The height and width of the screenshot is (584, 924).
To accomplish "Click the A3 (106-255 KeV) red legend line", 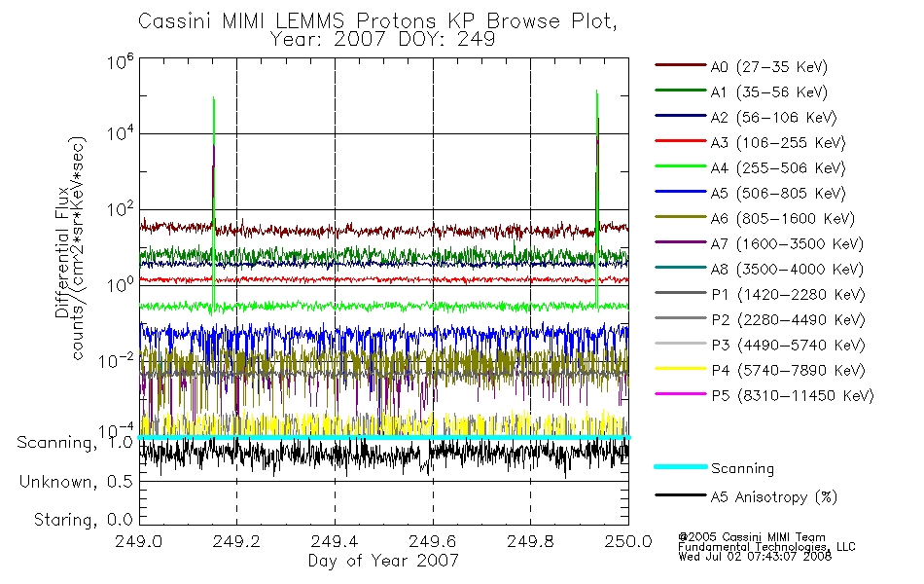I will tap(680, 141).
